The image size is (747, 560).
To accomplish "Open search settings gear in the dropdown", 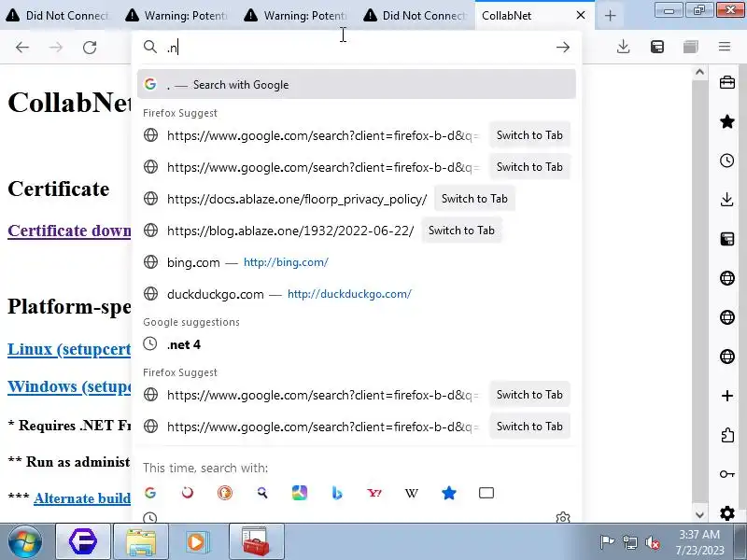I will coord(563,517).
